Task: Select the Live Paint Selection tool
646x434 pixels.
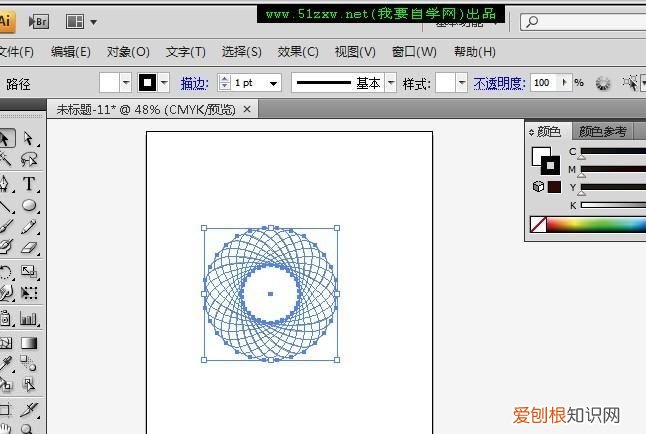Action: tap(29, 385)
